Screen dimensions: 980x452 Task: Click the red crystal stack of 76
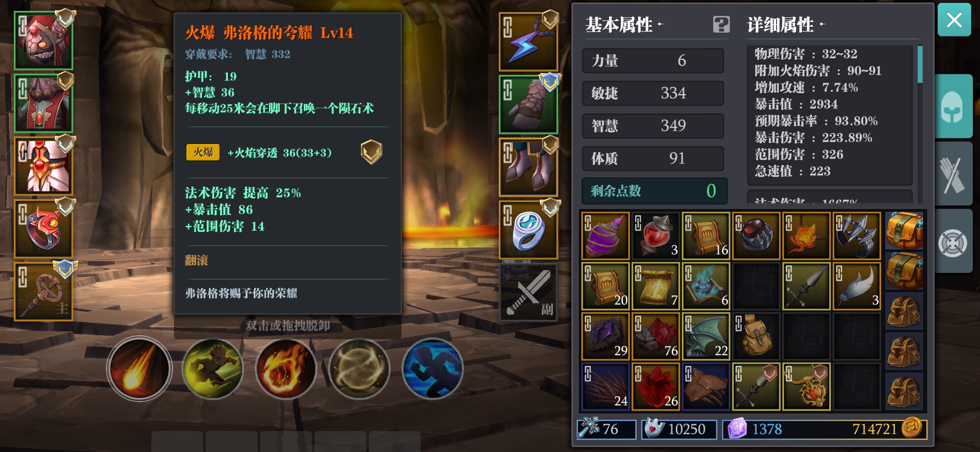click(655, 336)
